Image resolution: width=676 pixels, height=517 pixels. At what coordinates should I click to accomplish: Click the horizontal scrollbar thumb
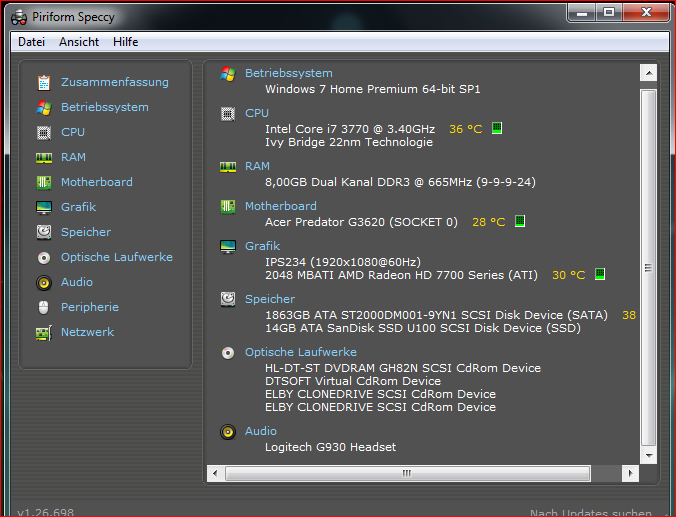click(x=407, y=473)
